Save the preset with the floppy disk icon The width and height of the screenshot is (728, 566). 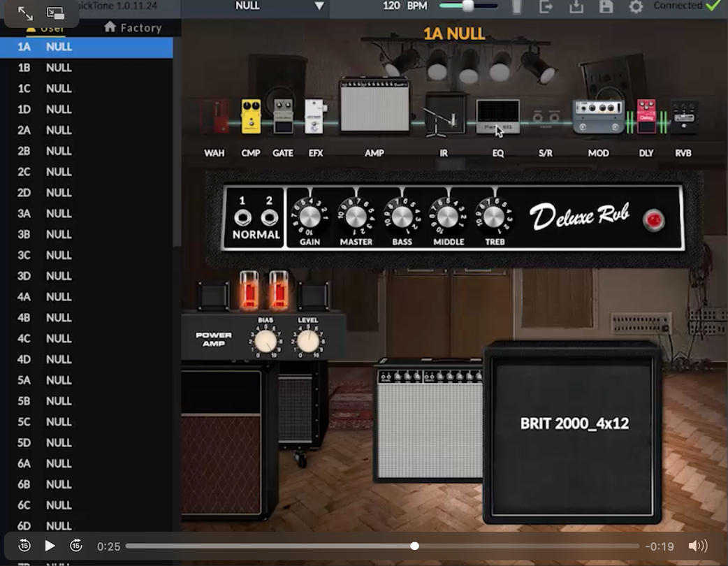click(x=606, y=6)
